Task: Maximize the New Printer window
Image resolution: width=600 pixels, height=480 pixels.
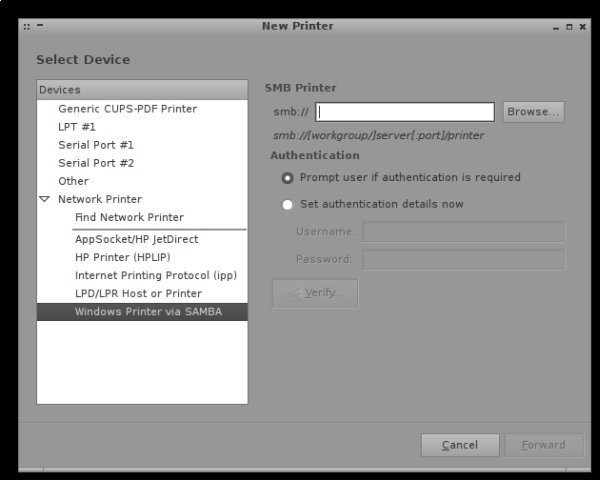Action: pyautogui.click(x=567, y=26)
